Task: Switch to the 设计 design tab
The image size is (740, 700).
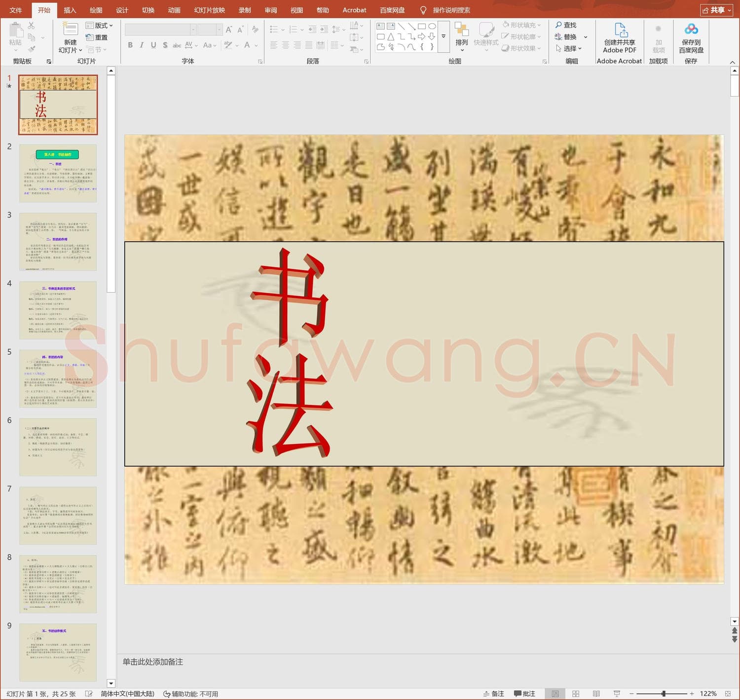Action: (122, 10)
